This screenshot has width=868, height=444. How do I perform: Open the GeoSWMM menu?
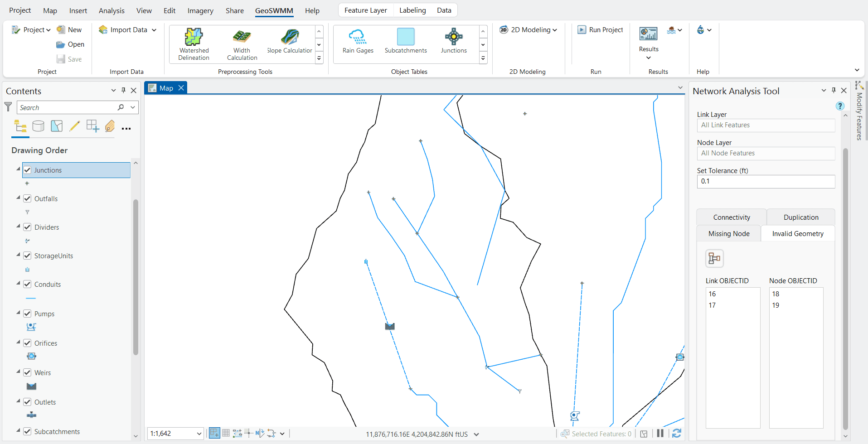274,10
